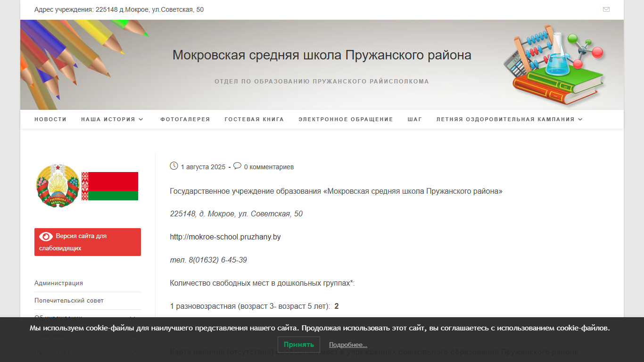
Task: Click the date 1 августа 2025
Action: coord(203,167)
